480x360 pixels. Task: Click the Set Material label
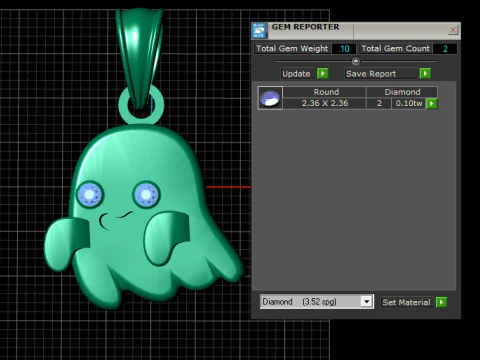click(406, 302)
